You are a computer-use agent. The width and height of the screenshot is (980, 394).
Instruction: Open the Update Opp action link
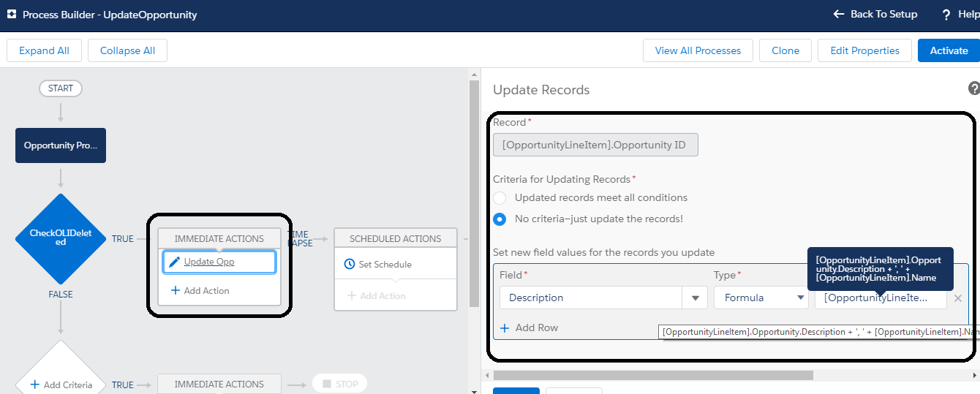209,262
